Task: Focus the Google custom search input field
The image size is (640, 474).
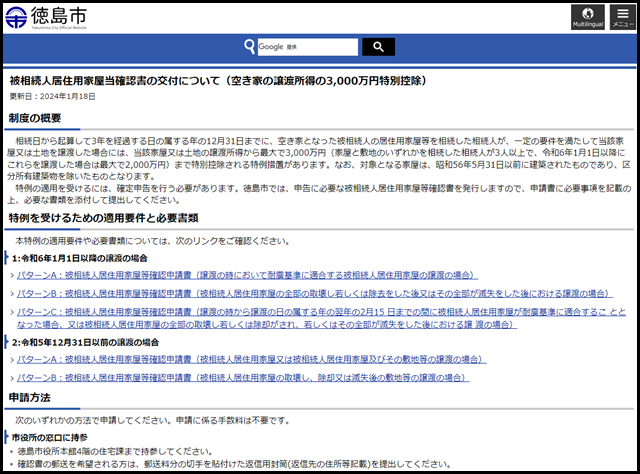Action: click(x=308, y=47)
